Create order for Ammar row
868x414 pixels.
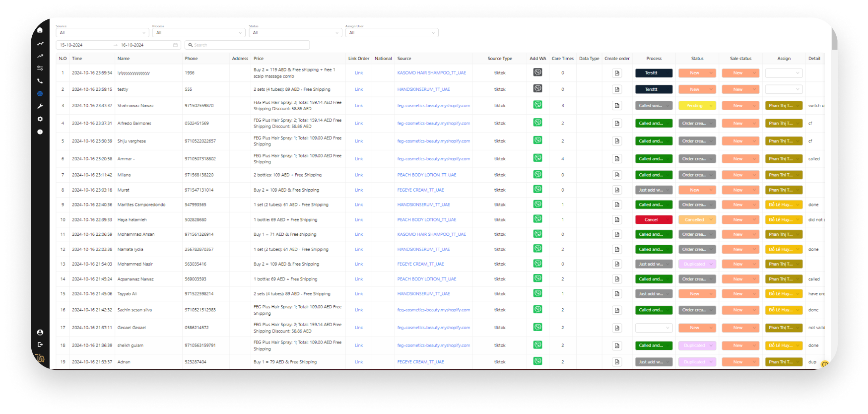click(617, 159)
